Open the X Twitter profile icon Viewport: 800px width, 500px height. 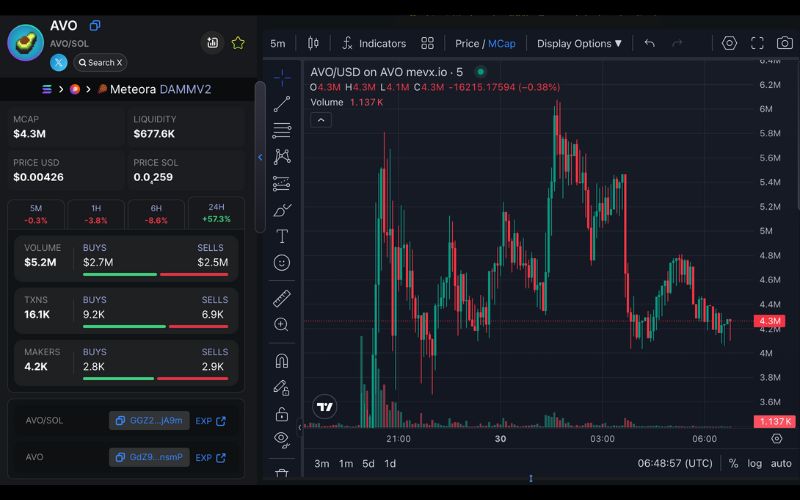tap(59, 62)
